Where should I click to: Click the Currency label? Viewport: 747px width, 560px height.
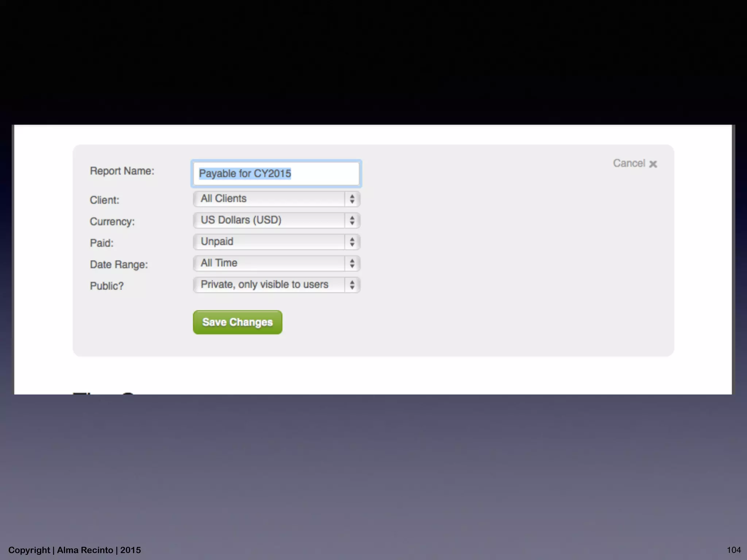(x=112, y=222)
